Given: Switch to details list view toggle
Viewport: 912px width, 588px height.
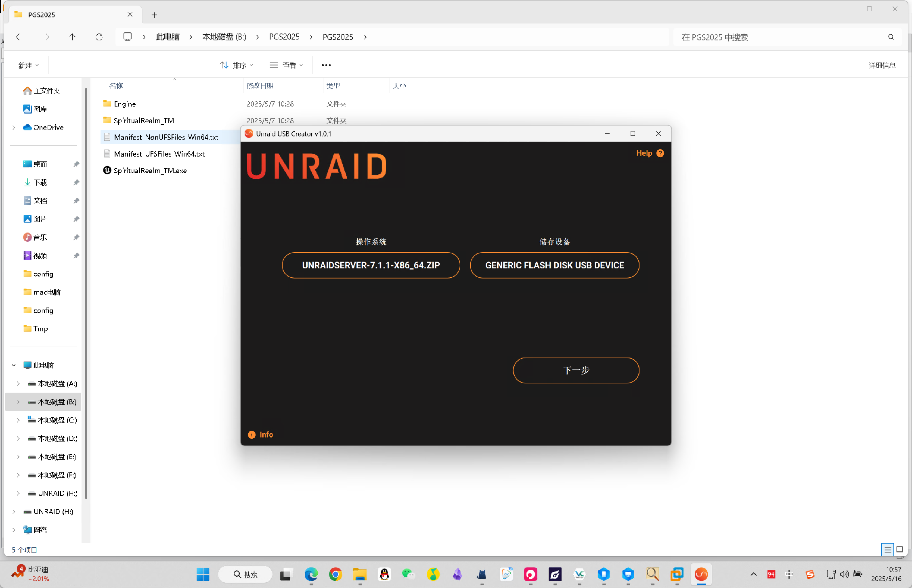Looking at the screenshot, I should (x=887, y=549).
